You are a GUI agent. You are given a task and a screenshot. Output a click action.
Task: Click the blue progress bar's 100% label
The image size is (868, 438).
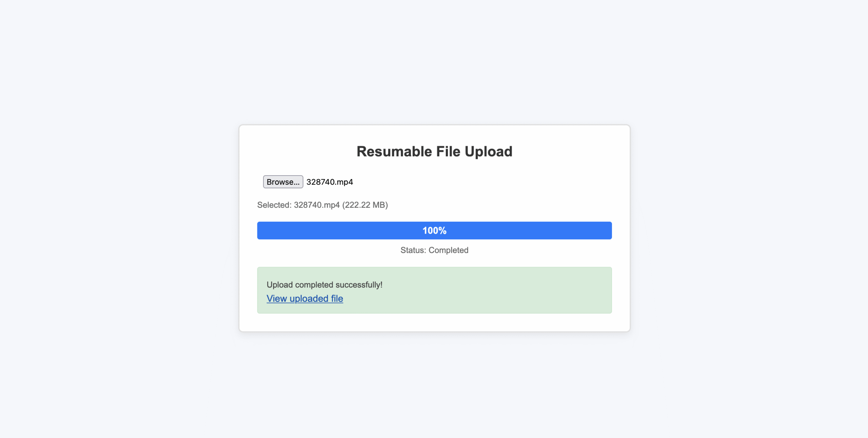click(x=434, y=230)
